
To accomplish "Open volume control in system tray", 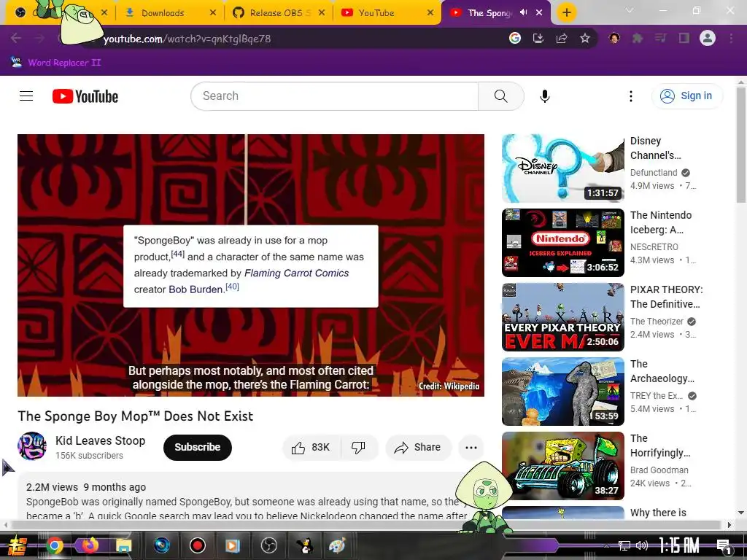I will point(642,545).
